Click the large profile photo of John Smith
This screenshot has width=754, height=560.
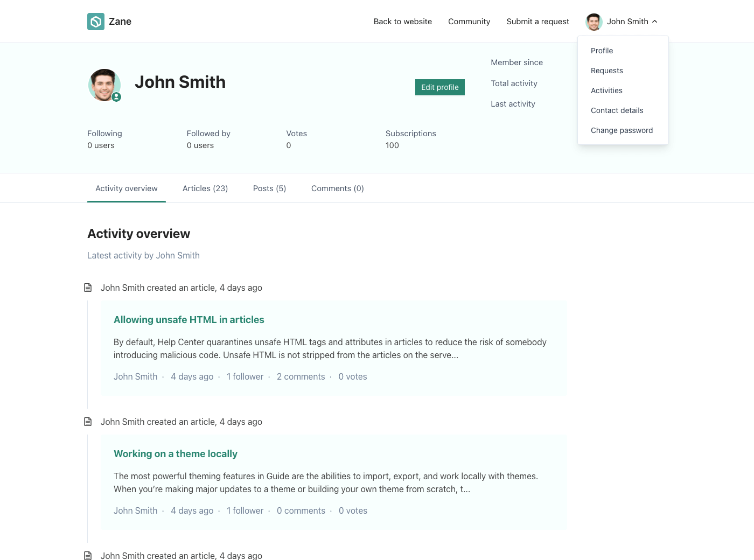(x=104, y=85)
